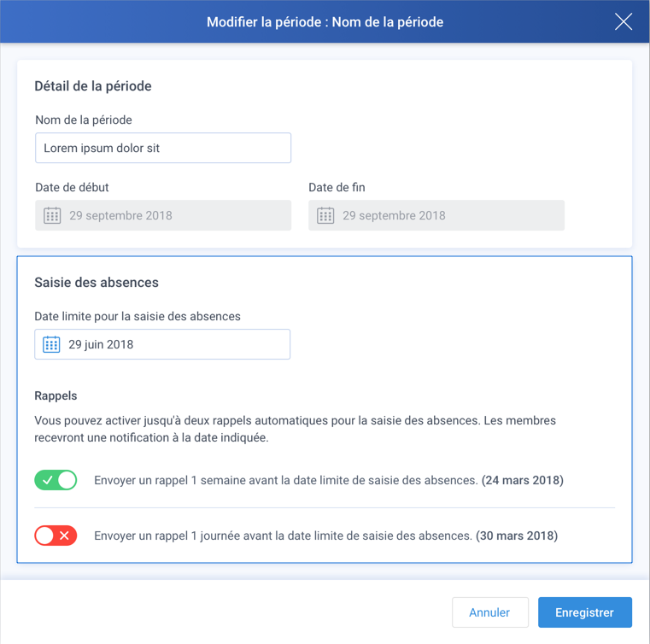Open the 29 juin 2018 deadline date picker

[162, 344]
